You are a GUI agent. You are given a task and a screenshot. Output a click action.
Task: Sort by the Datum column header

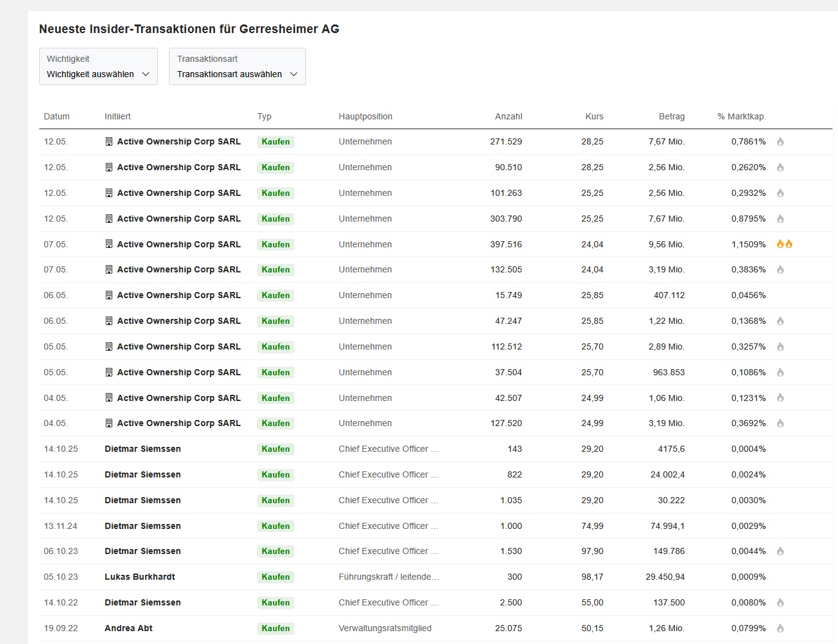[x=57, y=116]
